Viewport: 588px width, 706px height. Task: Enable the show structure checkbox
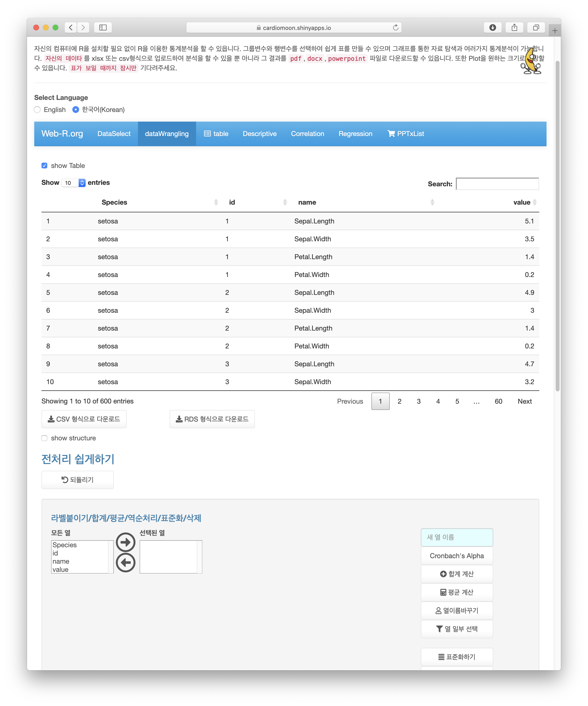pos(44,438)
